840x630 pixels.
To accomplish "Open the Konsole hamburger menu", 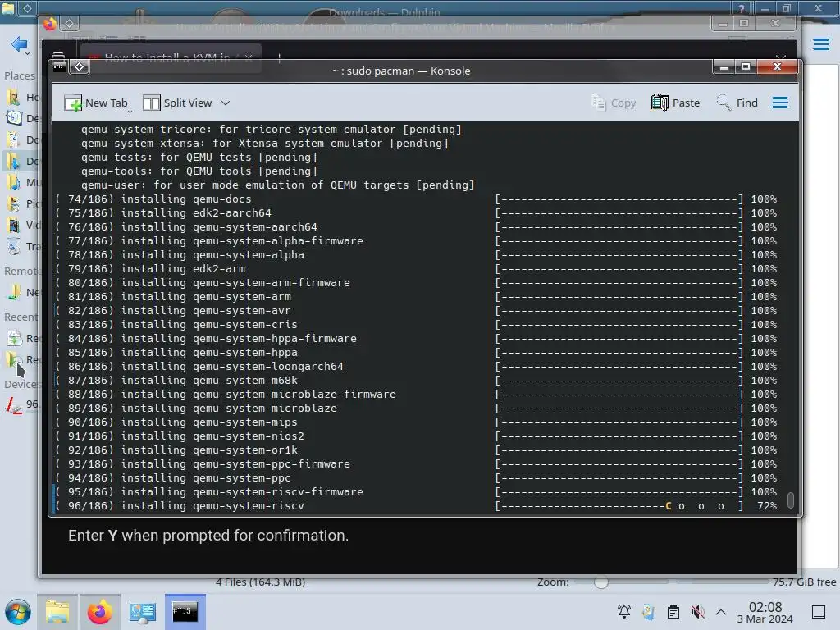I will coord(780,103).
